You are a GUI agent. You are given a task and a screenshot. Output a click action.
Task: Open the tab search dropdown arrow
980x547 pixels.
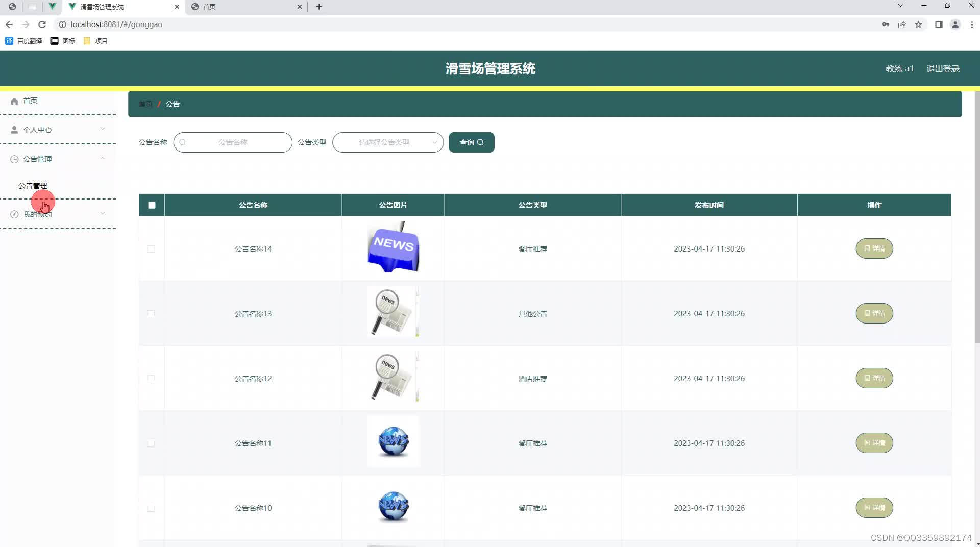pyautogui.click(x=900, y=5)
